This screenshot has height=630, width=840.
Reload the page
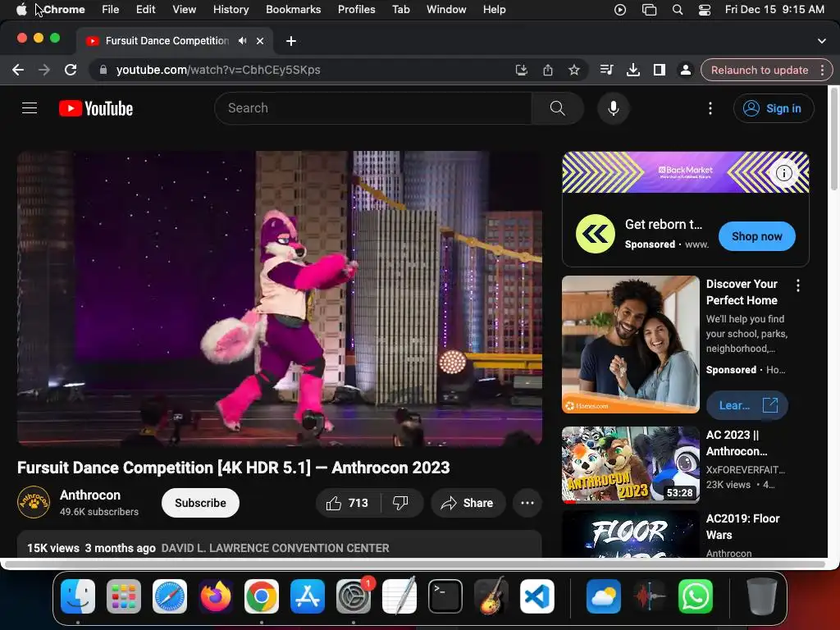click(71, 71)
